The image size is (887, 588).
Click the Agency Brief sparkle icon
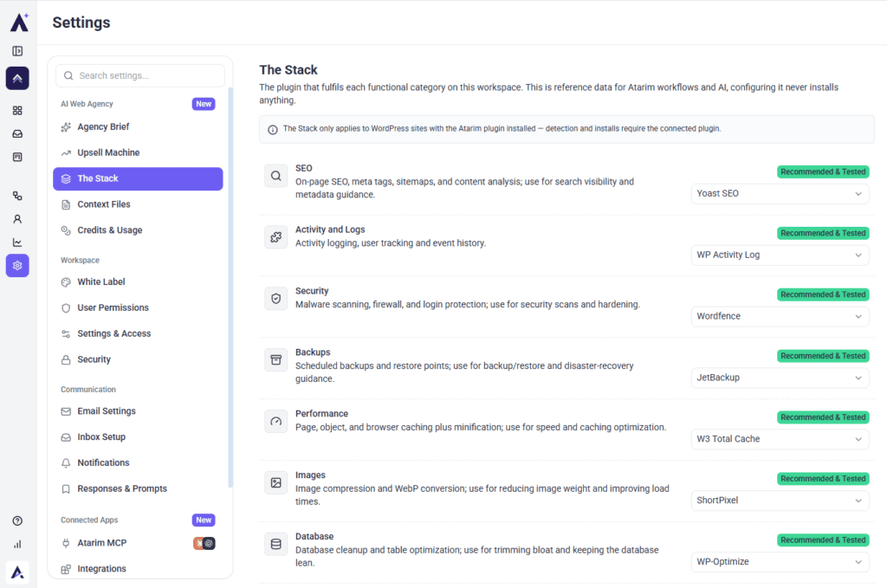pyautogui.click(x=66, y=127)
